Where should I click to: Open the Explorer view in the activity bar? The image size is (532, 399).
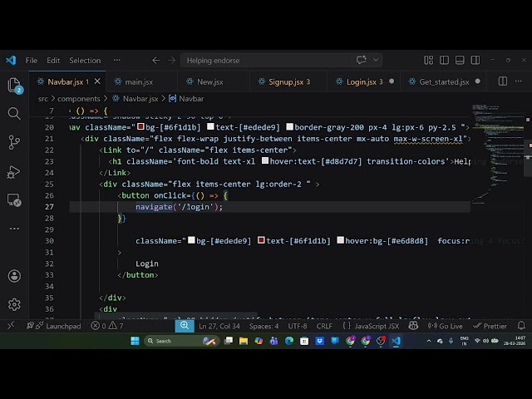[x=14, y=85]
